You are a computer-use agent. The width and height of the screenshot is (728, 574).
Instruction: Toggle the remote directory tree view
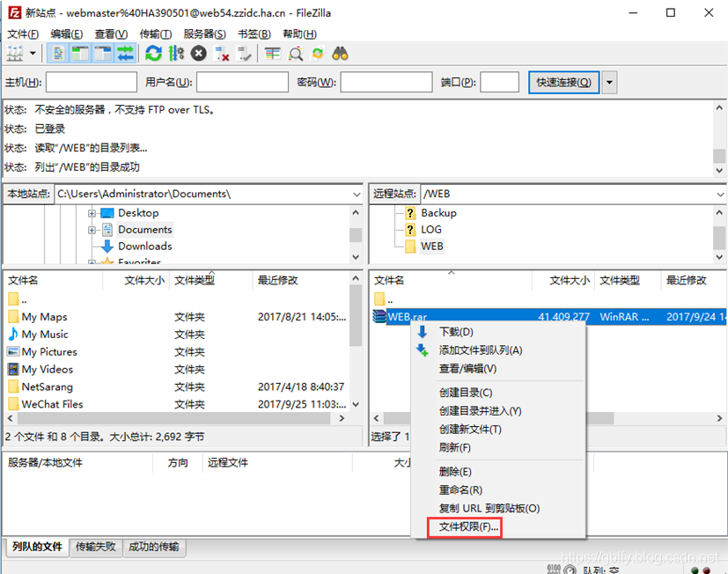click(101, 54)
